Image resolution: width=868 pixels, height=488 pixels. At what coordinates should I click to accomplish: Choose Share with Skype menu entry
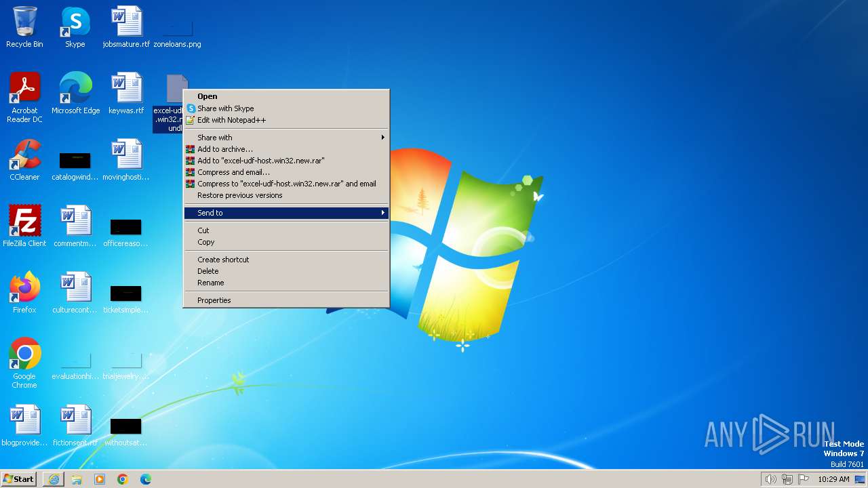(286, 108)
